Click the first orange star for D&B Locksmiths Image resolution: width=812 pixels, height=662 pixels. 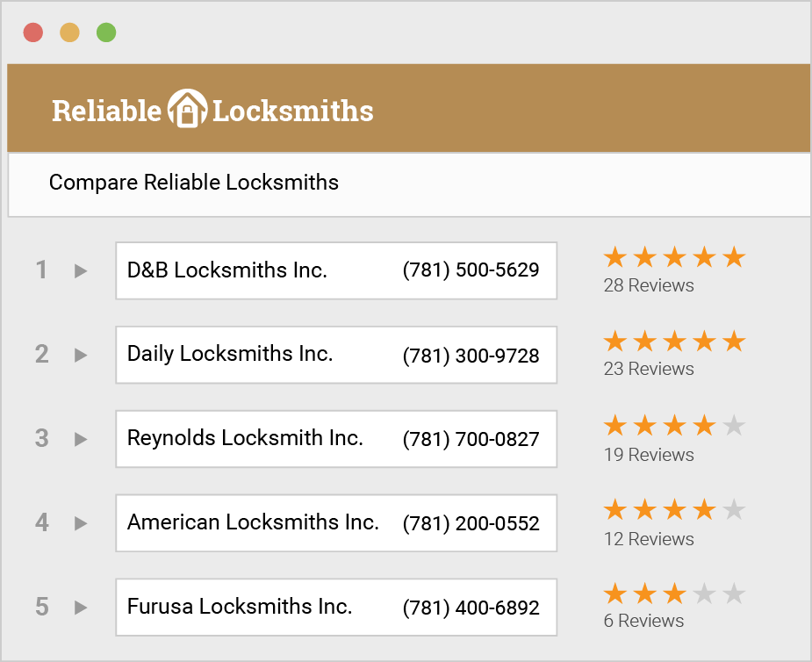point(615,256)
